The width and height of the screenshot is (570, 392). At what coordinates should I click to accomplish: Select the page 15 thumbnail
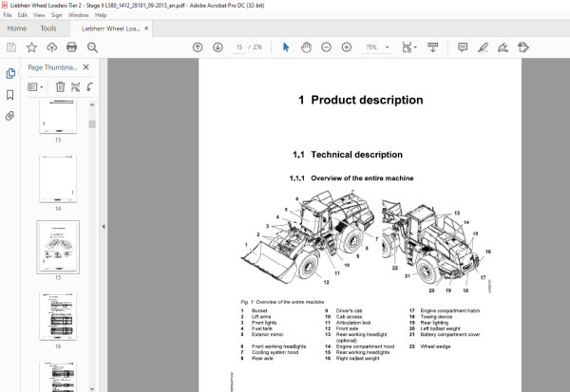(58, 247)
